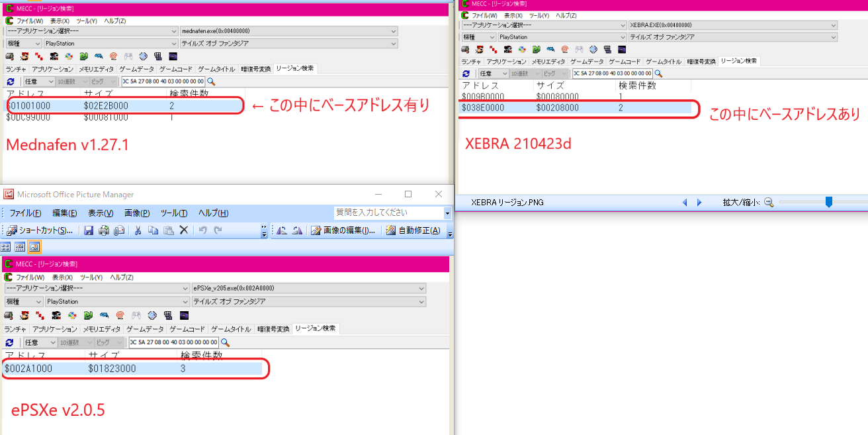Screen dimensions: 868x435
Task: Click the 画像の編集(I)... button
Action: [344, 230]
